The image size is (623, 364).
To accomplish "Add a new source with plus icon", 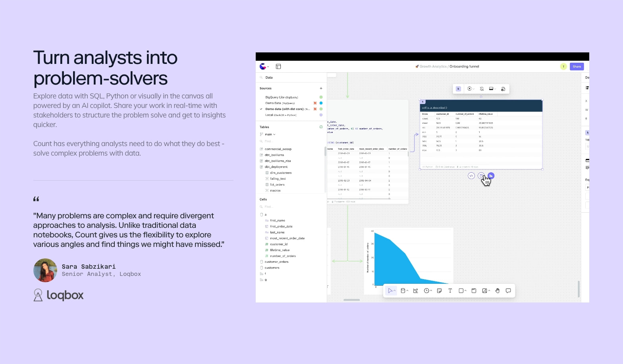I will pyautogui.click(x=321, y=89).
